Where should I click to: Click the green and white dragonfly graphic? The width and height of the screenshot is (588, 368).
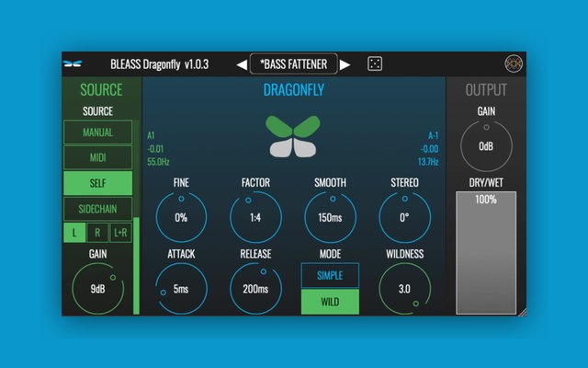pos(293,136)
